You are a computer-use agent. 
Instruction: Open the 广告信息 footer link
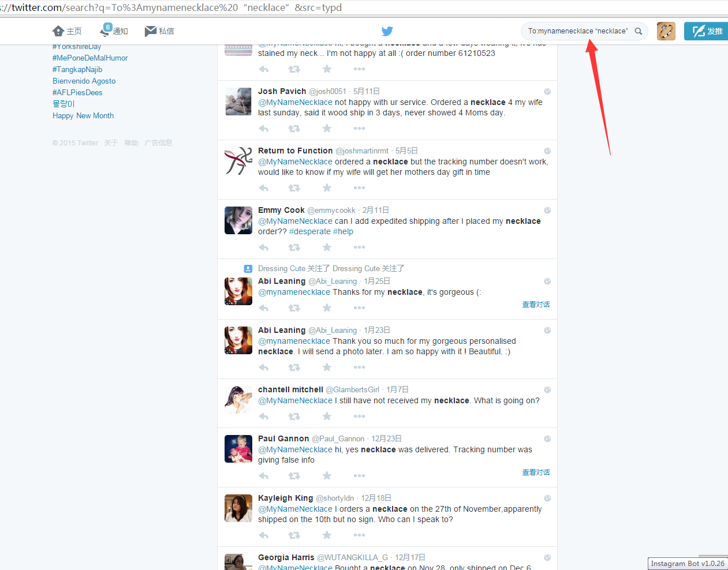pos(158,143)
